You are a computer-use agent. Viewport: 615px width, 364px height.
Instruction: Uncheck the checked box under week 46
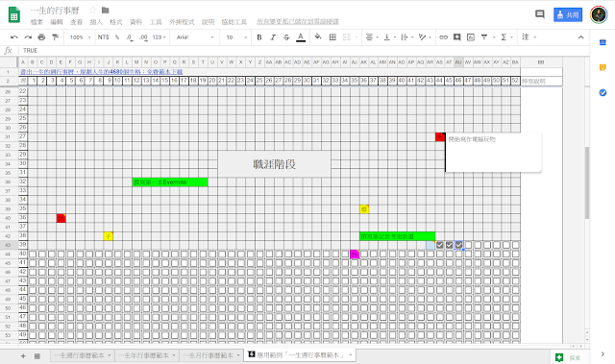point(458,245)
